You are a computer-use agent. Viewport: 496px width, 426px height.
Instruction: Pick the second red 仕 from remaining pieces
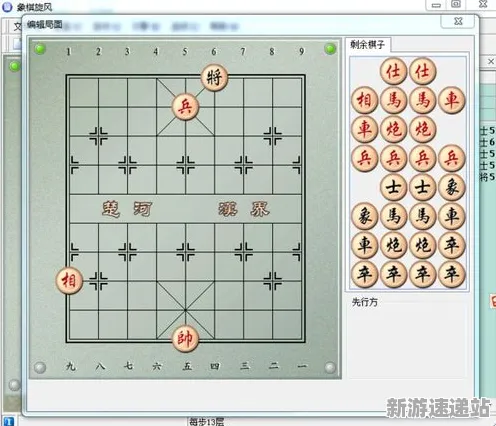point(422,71)
